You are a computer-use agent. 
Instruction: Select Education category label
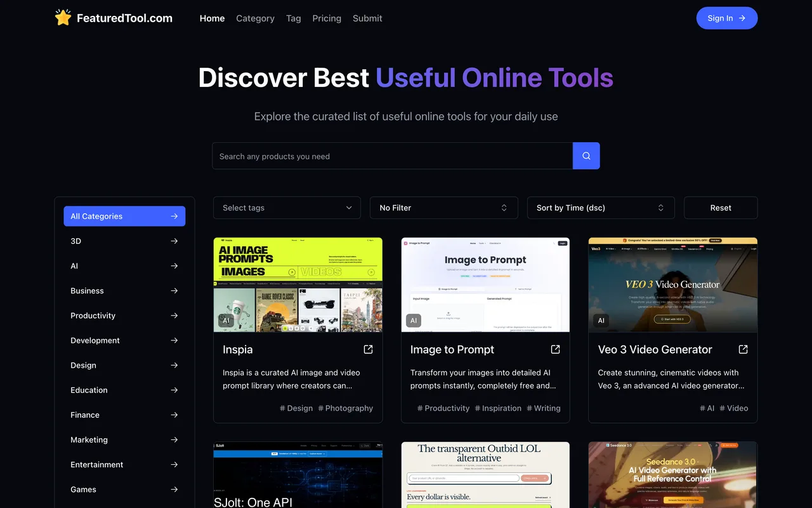coord(89,390)
